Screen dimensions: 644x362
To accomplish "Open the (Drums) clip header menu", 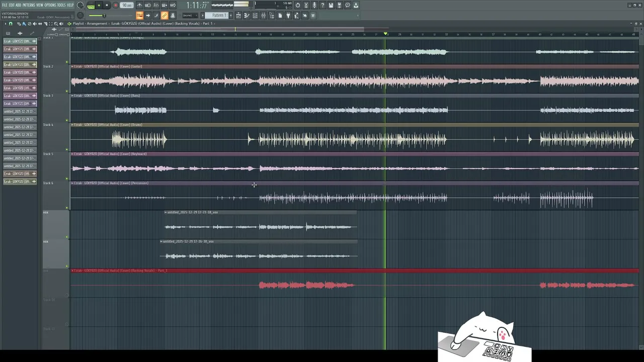I will 72,125.
